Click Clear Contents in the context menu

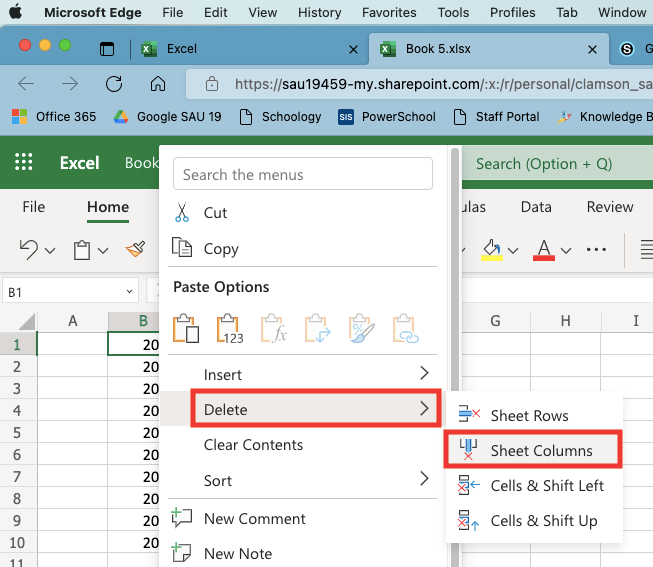253,445
